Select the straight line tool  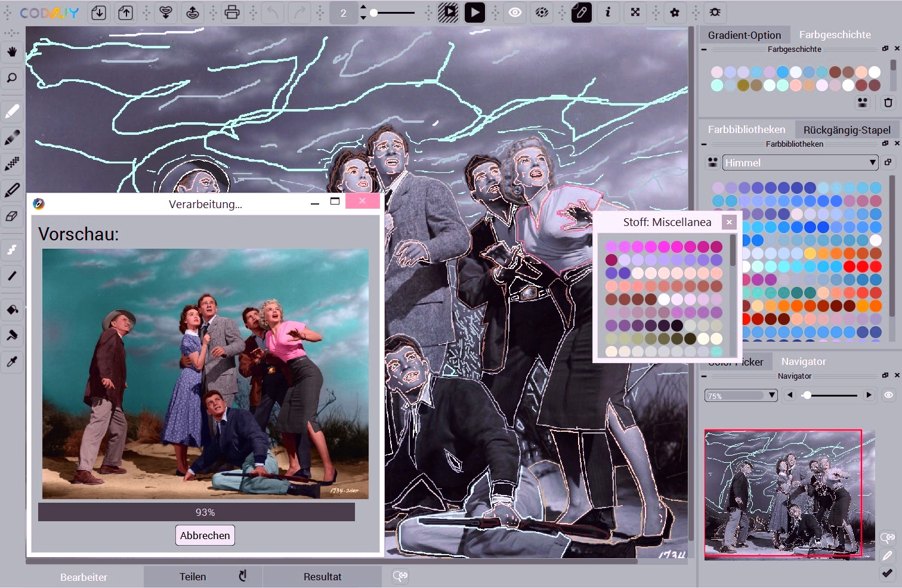point(12,276)
